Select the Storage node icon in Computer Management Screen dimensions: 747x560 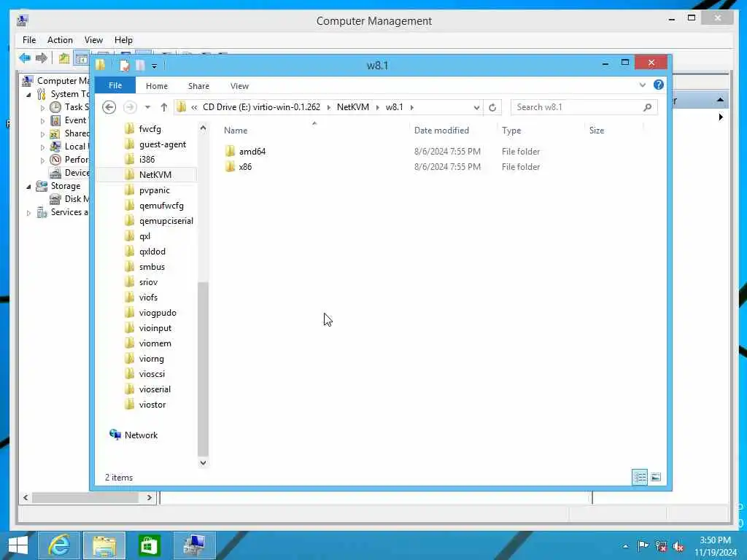click(x=42, y=186)
